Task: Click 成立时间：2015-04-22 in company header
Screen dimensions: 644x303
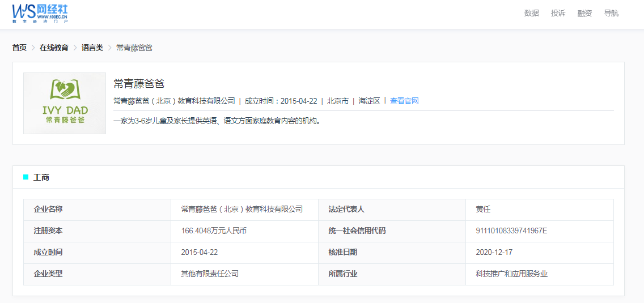Action: coord(281,101)
